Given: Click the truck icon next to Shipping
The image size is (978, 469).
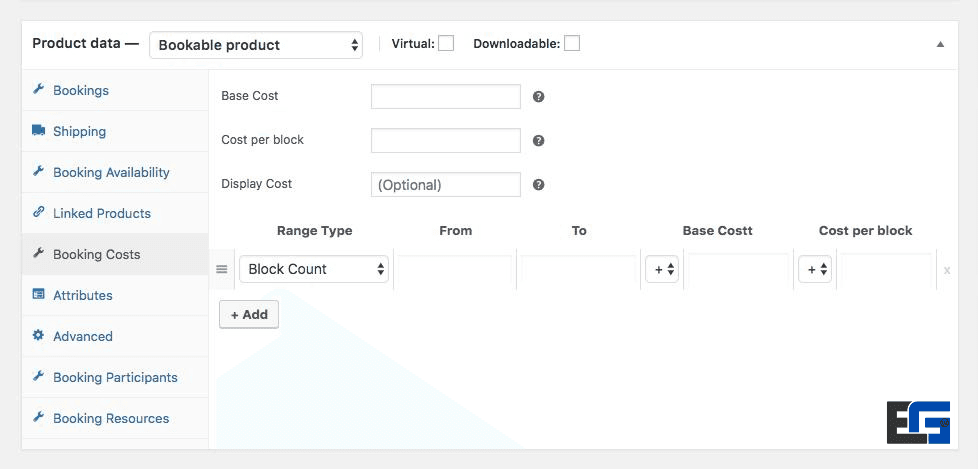Looking at the screenshot, I should [39, 131].
